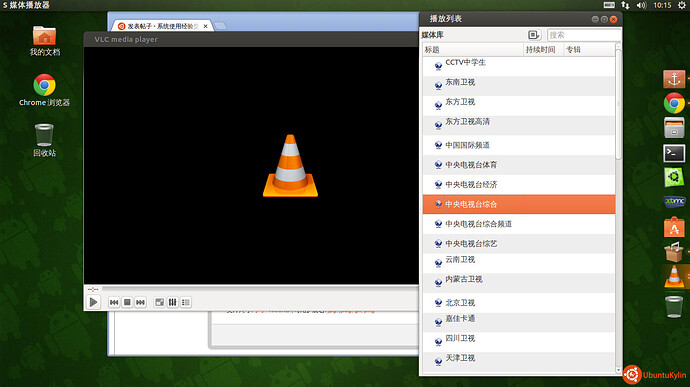690x387 pixels.
Task: Open trash icon in the dock
Action: (x=674, y=306)
